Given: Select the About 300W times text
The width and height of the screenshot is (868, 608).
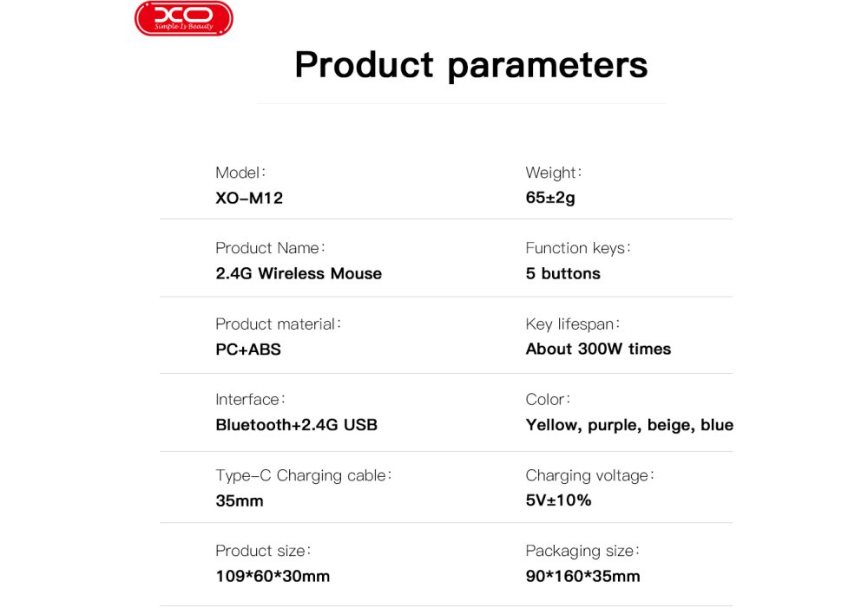Looking at the screenshot, I should 598,349.
